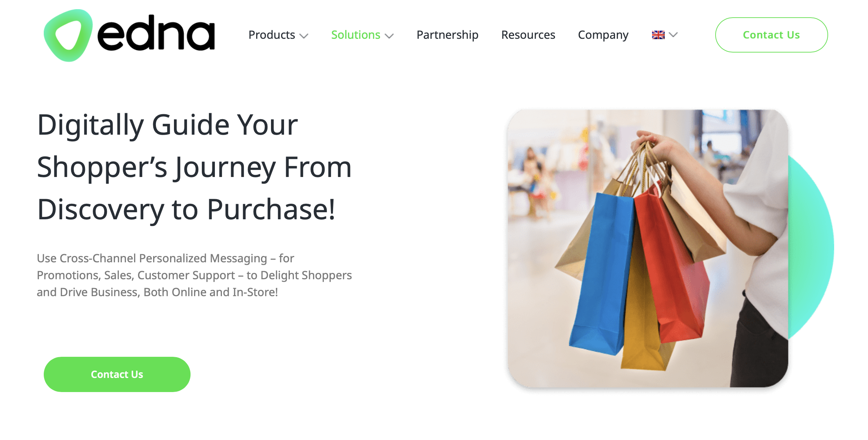Click the Discovery to Purchase heading line
This screenshot has height=440, width=868.
[186, 209]
